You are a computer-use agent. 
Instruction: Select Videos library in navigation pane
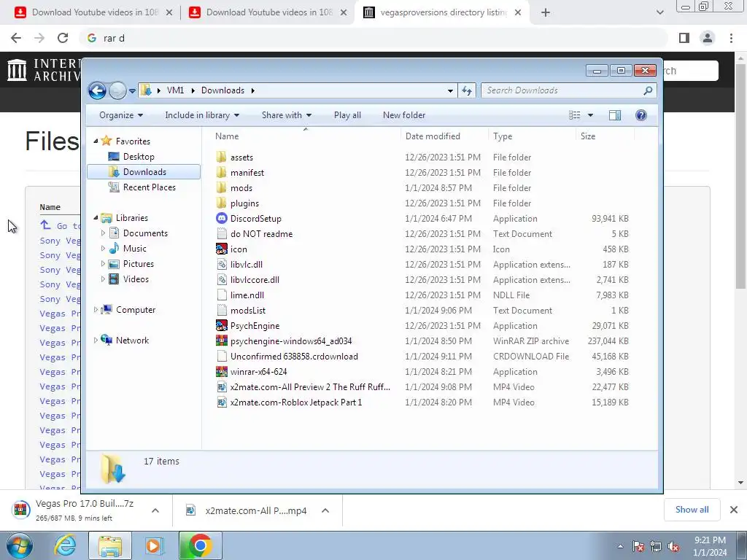(136, 279)
